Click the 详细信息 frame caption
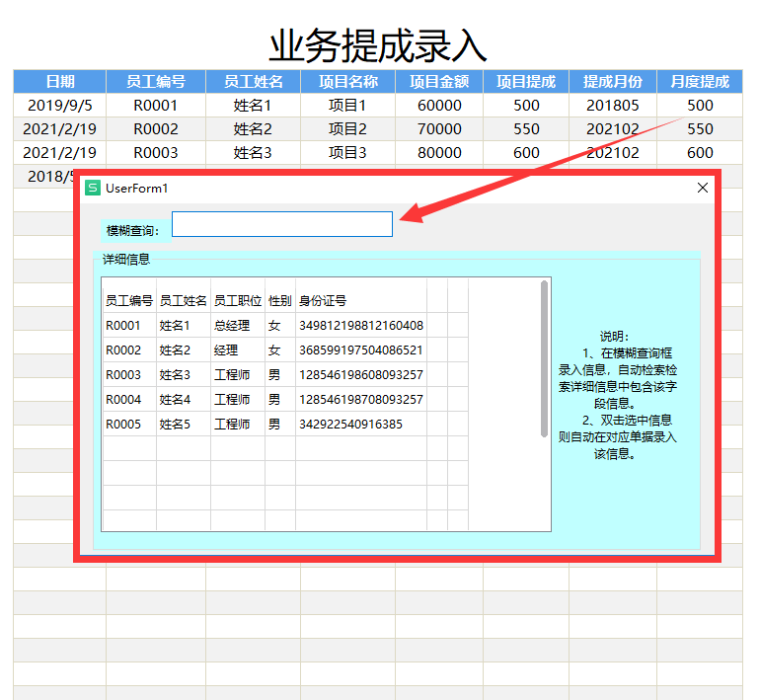 126,260
